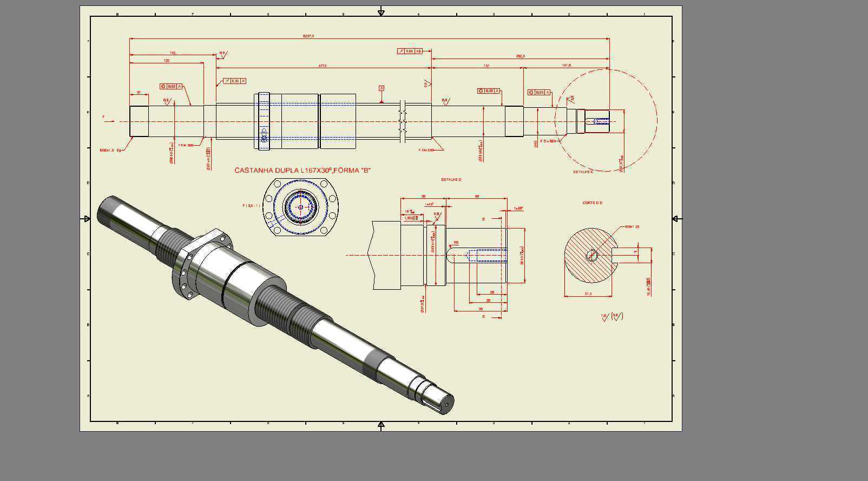Select the runout tolerance frame '0,02 AB'
This screenshot has width=868, height=481.
pyautogui.click(x=410, y=51)
